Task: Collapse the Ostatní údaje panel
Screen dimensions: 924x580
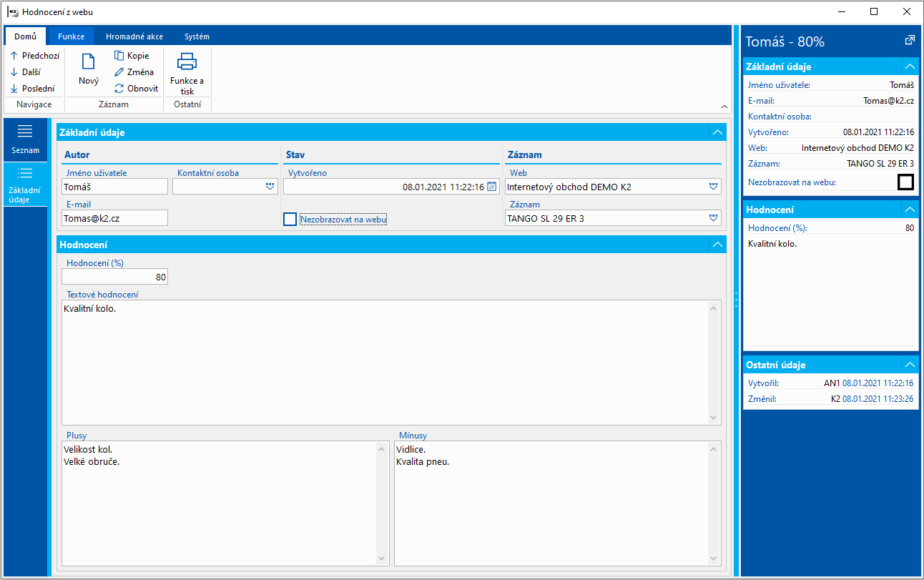Action: 910,365
